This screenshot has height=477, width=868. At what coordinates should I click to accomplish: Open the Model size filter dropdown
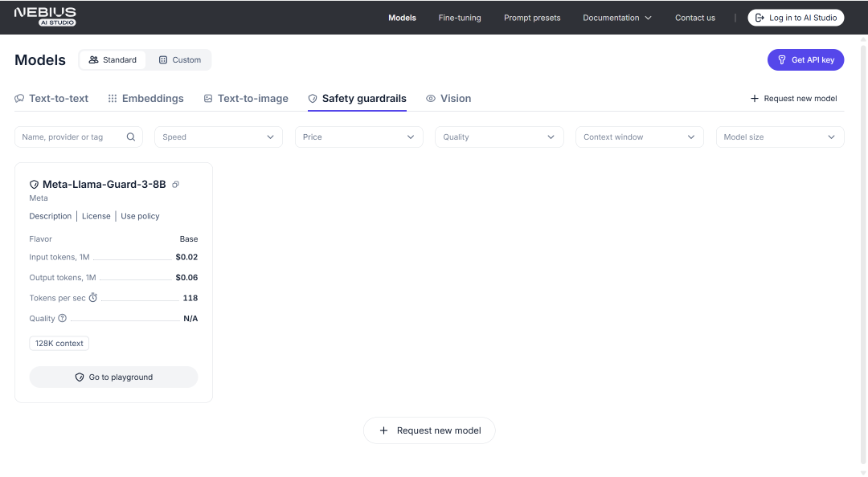point(780,137)
